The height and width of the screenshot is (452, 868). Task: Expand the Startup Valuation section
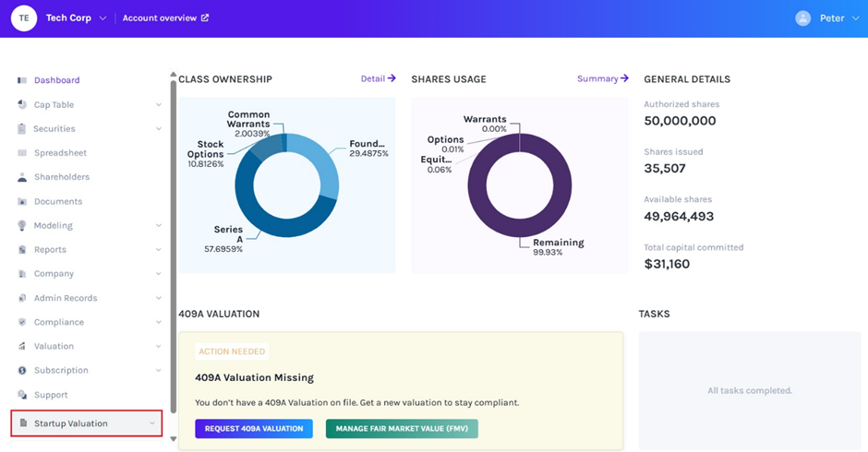(152, 423)
